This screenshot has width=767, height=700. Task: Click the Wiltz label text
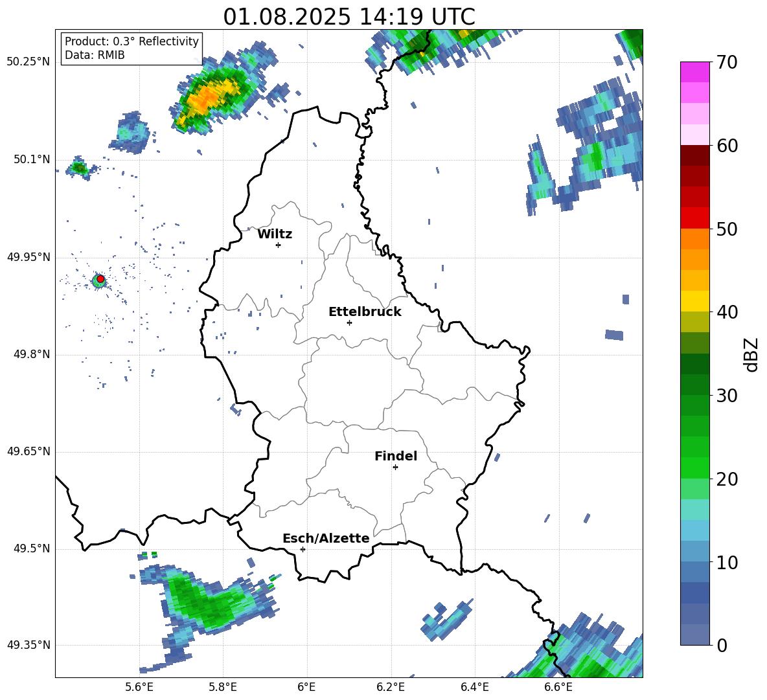(275, 234)
